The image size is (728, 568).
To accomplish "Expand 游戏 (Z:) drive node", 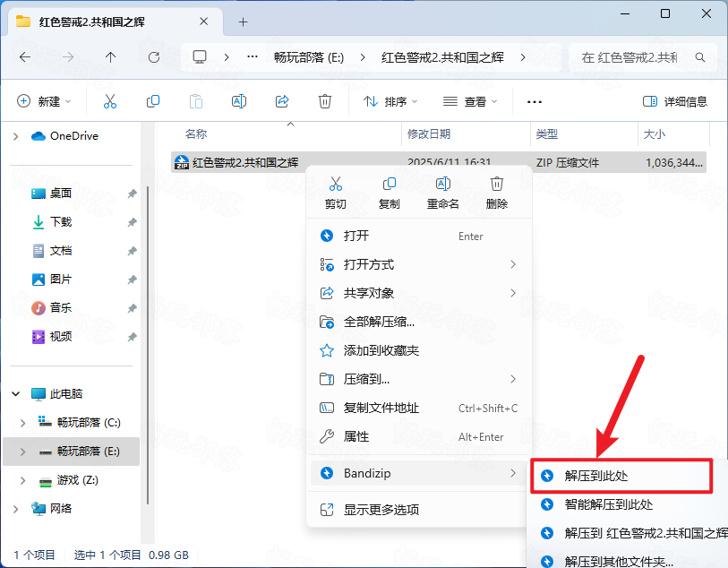I will tap(22, 480).
